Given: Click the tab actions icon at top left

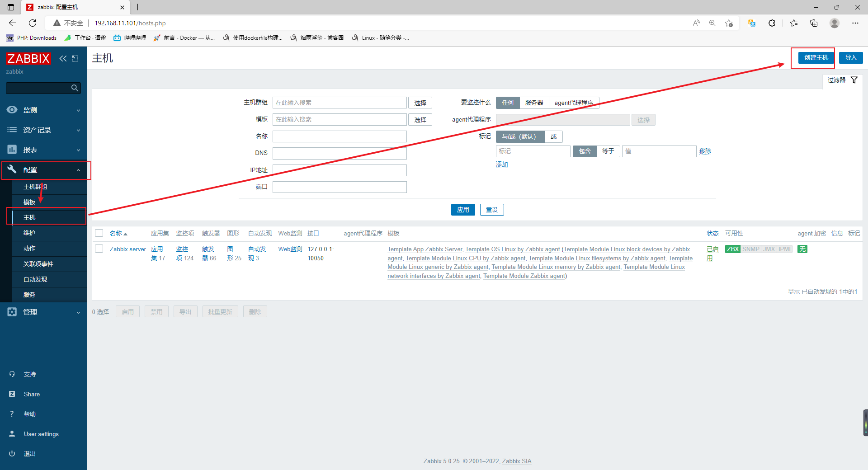Looking at the screenshot, I should pyautogui.click(x=11, y=7).
